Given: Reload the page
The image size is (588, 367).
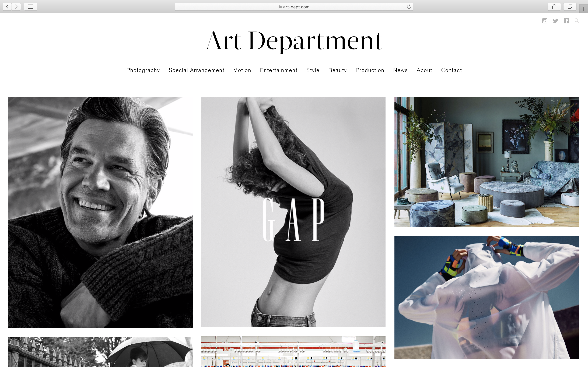Looking at the screenshot, I should (x=409, y=7).
